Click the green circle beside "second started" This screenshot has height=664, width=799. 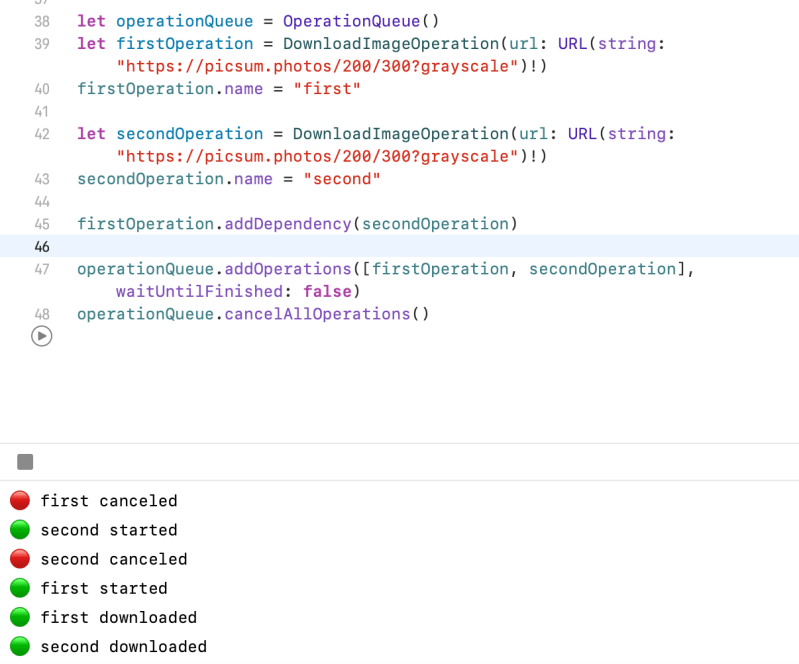coord(20,530)
